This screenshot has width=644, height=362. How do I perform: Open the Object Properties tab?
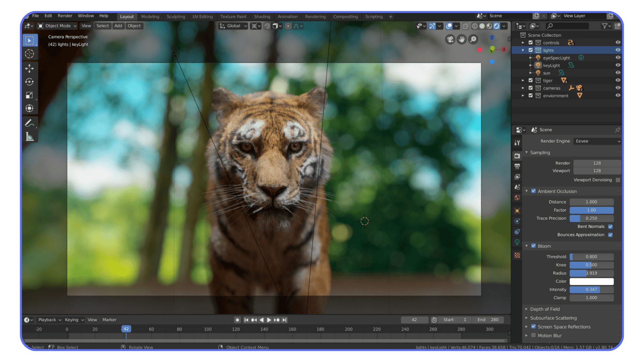[x=517, y=210]
